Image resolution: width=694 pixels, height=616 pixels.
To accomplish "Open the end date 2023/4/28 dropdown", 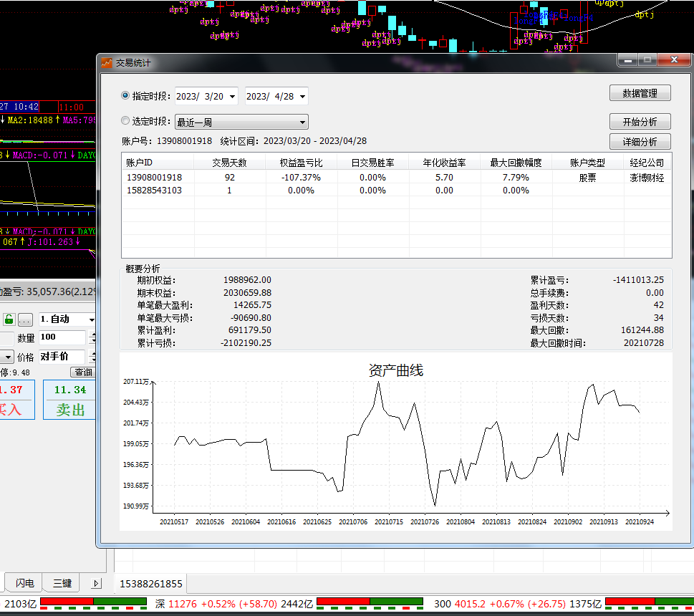I will (303, 97).
